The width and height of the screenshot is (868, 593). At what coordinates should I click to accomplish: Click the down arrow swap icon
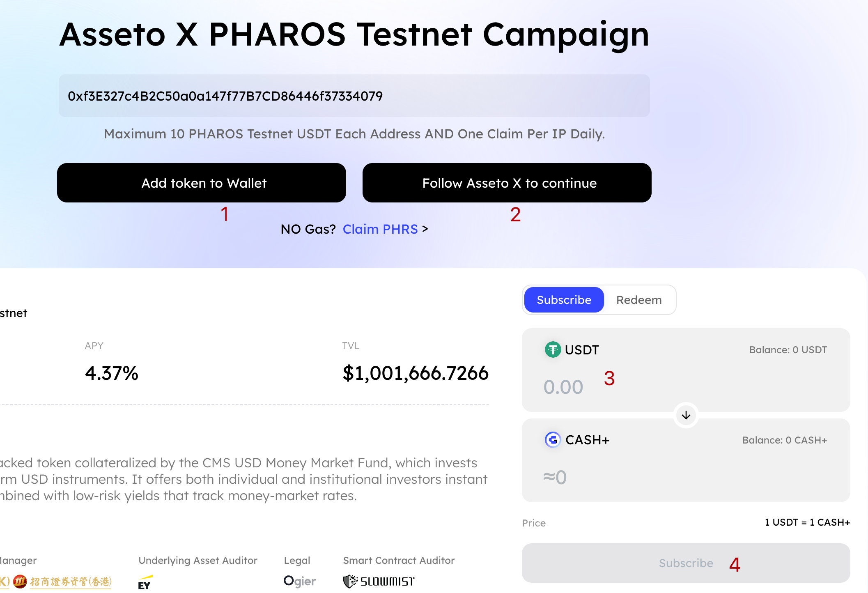click(x=686, y=415)
